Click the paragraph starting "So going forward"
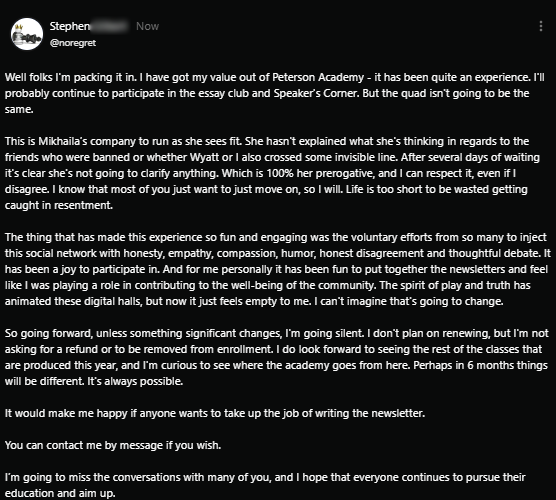 pos(277,357)
